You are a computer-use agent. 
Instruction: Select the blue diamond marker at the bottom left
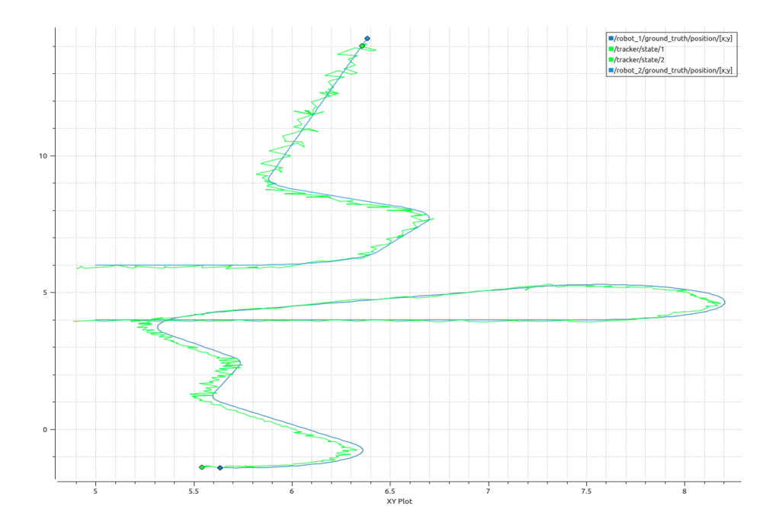pos(220,468)
